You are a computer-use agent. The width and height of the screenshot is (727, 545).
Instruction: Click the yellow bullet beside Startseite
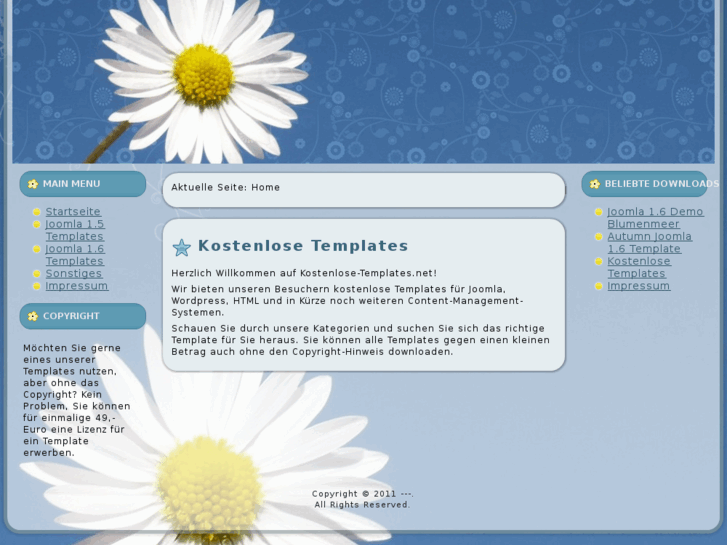point(37,212)
